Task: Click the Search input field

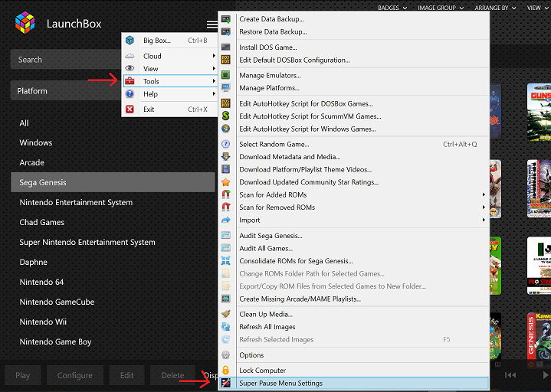Action: pyautogui.click(x=66, y=59)
